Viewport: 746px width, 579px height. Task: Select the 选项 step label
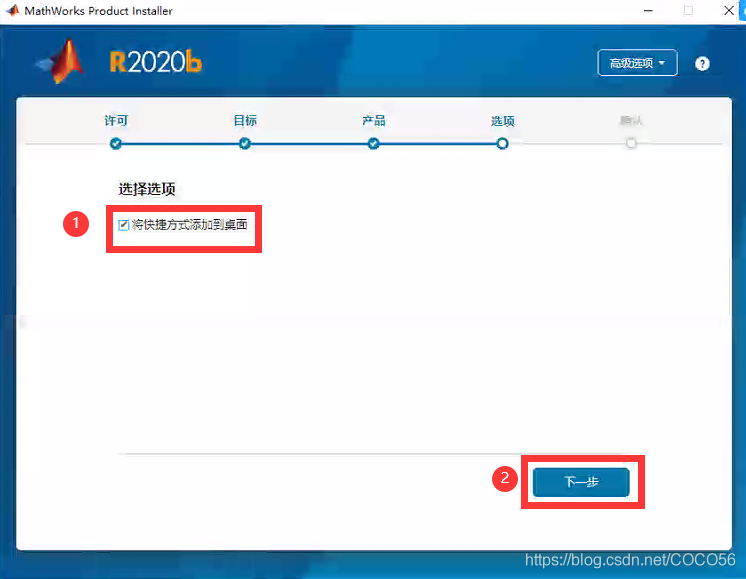[502, 121]
